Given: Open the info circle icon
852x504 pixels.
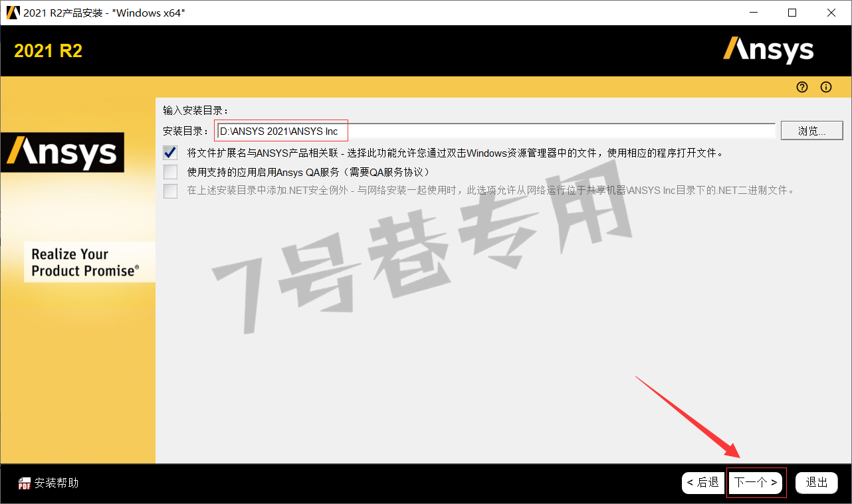Looking at the screenshot, I should coord(826,87).
